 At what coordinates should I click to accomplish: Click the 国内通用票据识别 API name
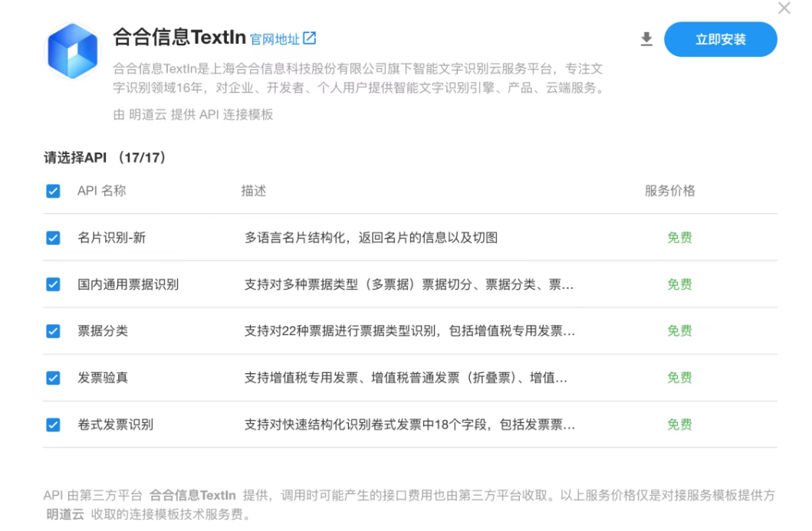click(x=128, y=284)
